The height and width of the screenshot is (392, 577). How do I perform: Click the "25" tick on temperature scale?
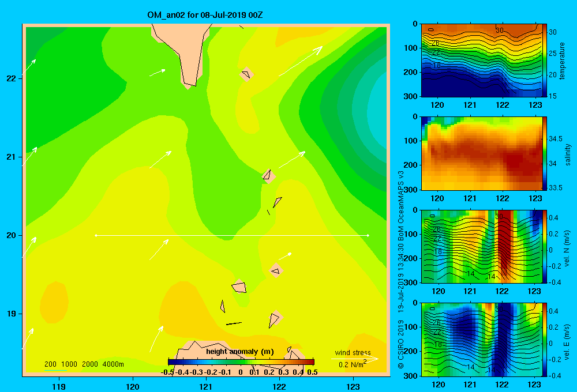tap(553, 53)
